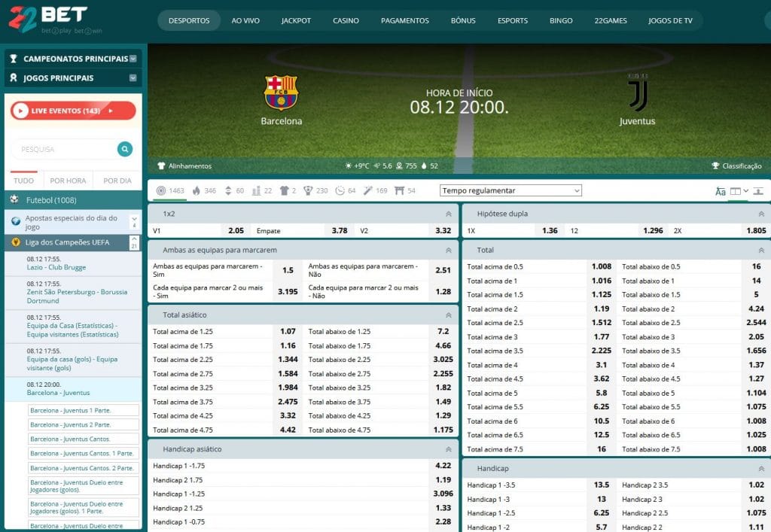
Task: Collapse the Total asiático section
Action: [449, 315]
